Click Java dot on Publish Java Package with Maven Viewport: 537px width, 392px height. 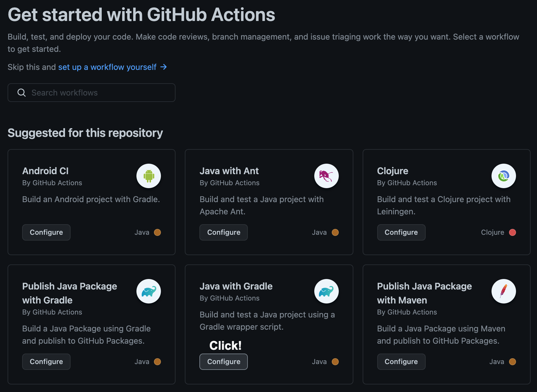tap(513, 362)
